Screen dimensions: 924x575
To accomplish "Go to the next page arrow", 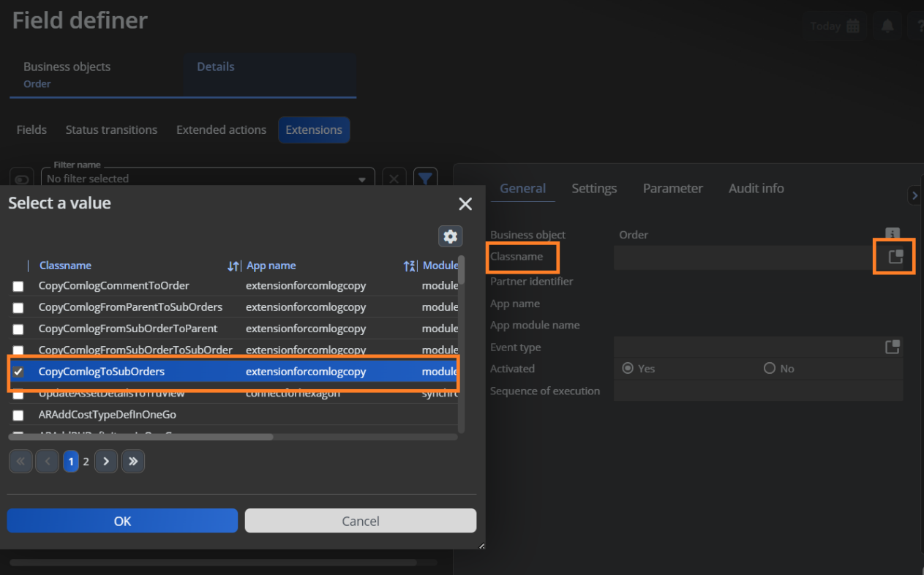I will (x=106, y=461).
